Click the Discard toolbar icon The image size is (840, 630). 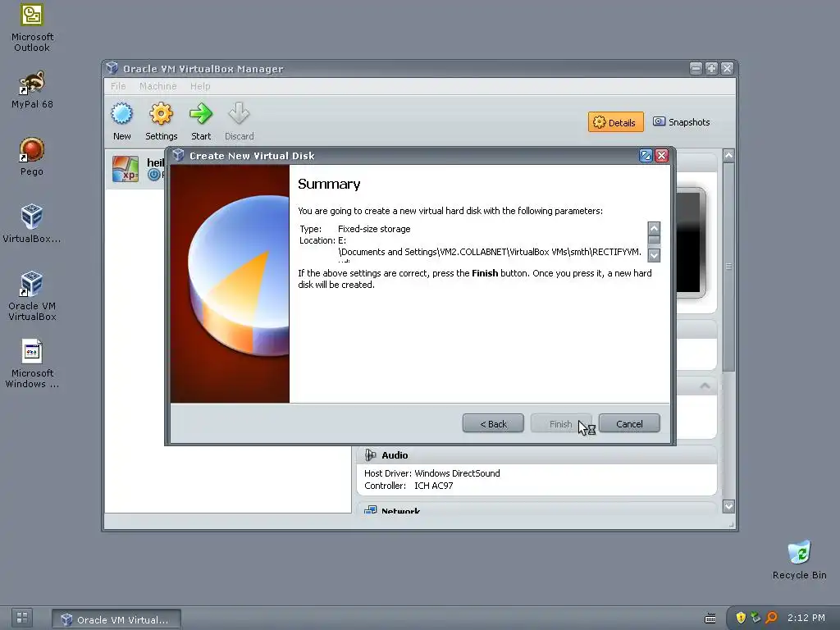click(x=239, y=113)
